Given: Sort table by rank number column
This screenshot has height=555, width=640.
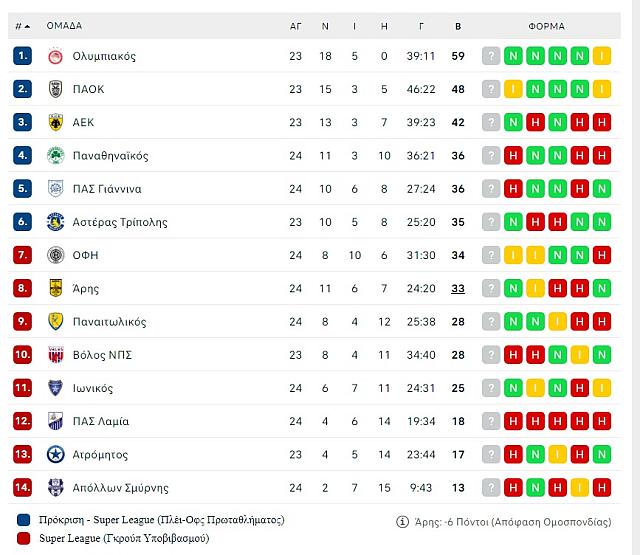Looking at the screenshot, I should (x=22, y=26).
